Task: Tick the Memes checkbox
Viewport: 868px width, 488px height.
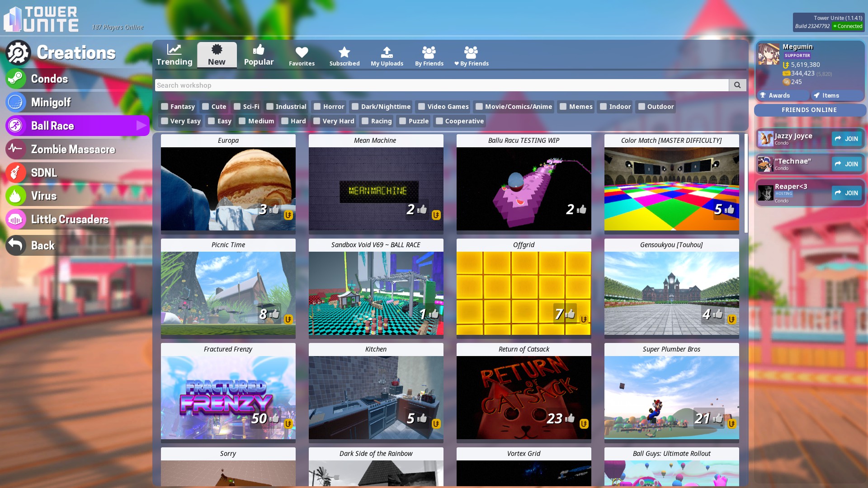Action: [563, 107]
